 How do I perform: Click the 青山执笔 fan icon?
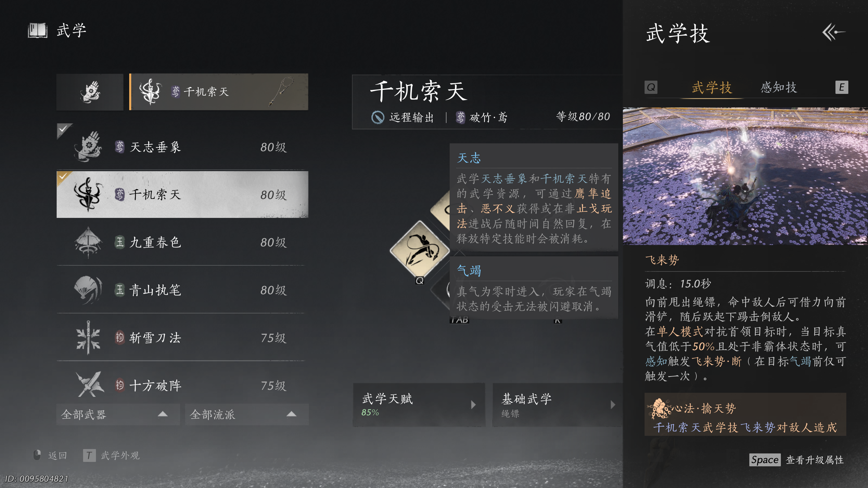click(88, 290)
